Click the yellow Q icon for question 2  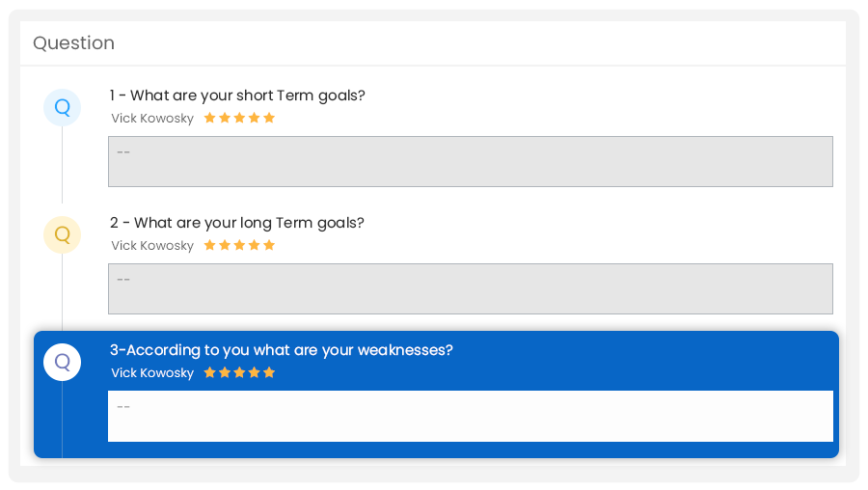click(62, 234)
